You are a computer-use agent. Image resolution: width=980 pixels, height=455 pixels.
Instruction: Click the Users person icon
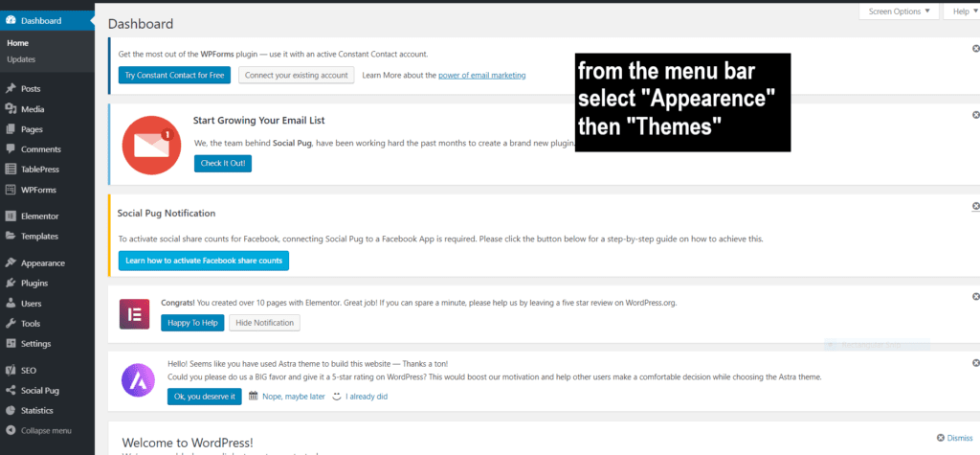tap(11, 304)
